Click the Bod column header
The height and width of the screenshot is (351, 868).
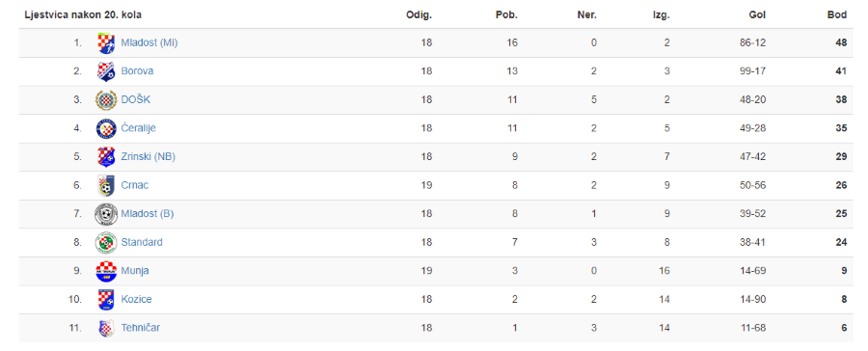click(837, 15)
